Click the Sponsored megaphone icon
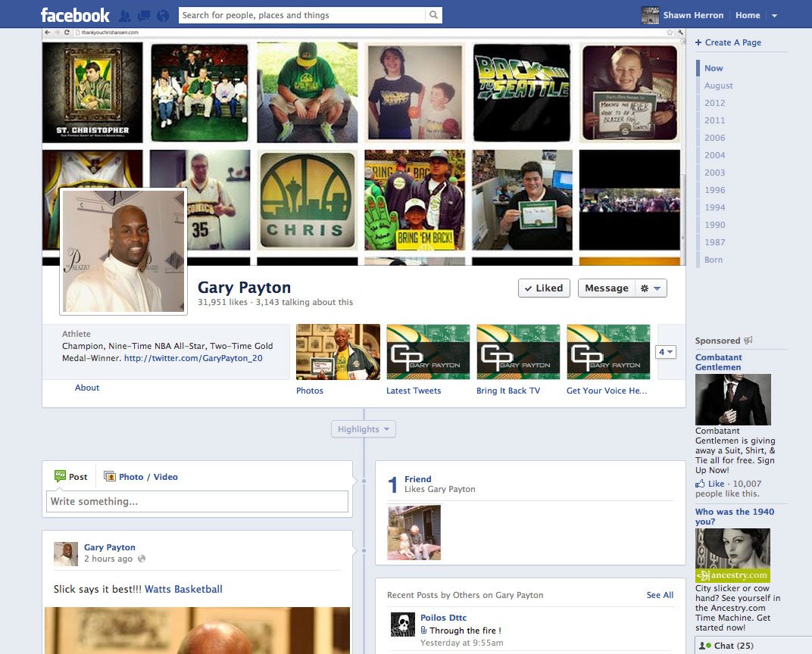 (x=748, y=341)
